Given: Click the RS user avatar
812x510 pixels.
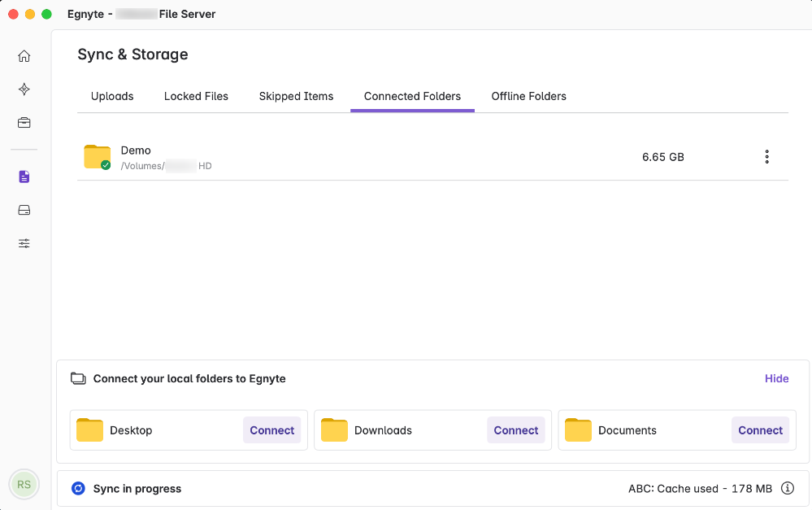Looking at the screenshot, I should tap(24, 484).
